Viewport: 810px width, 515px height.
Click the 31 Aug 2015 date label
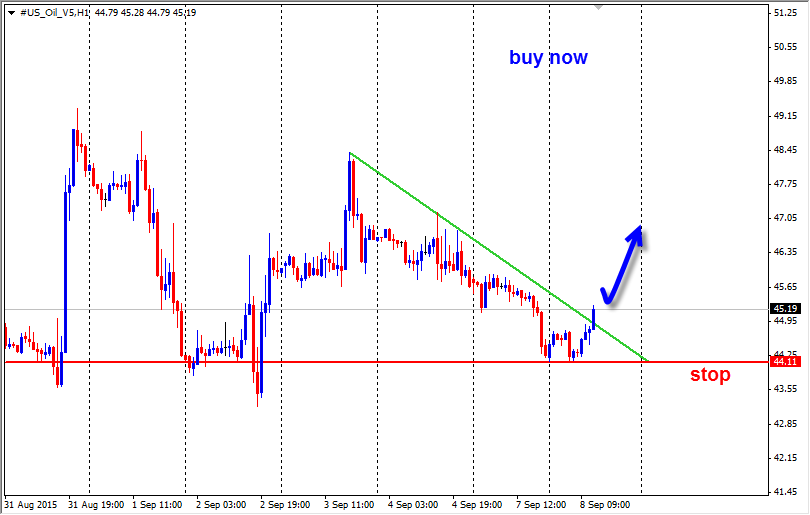point(31,505)
